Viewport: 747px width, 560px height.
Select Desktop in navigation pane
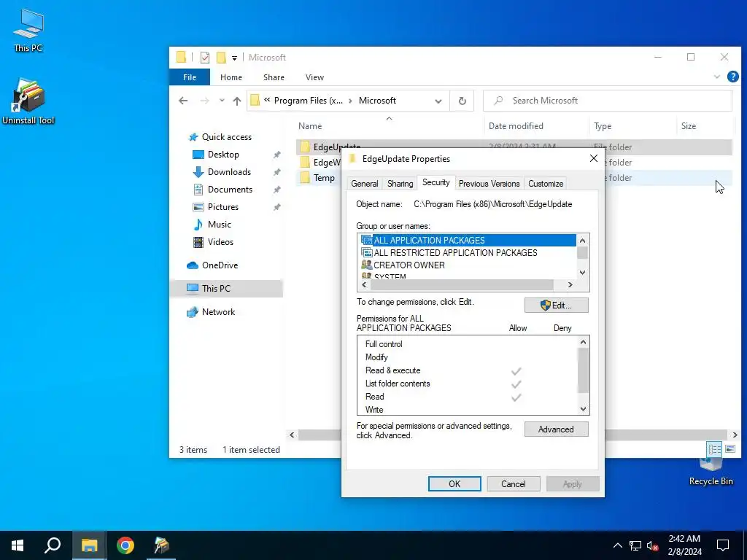point(223,155)
